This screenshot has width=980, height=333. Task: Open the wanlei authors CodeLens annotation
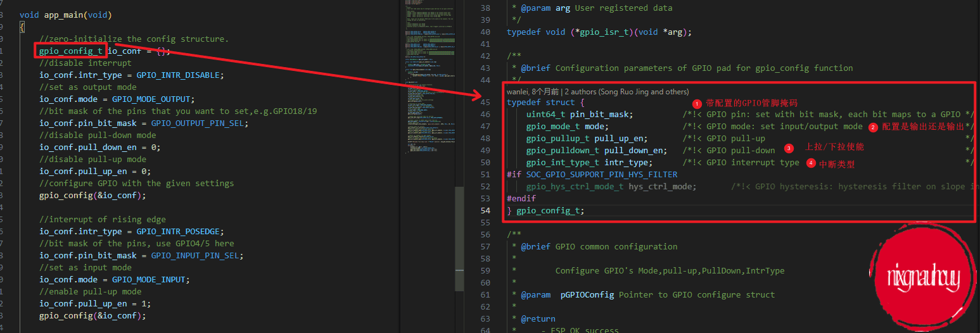click(x=597, y=92)
